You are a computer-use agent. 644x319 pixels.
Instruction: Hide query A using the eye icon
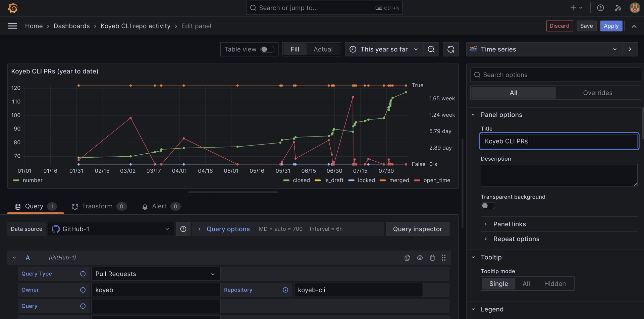pyautogui.click(x=420, y=257)
